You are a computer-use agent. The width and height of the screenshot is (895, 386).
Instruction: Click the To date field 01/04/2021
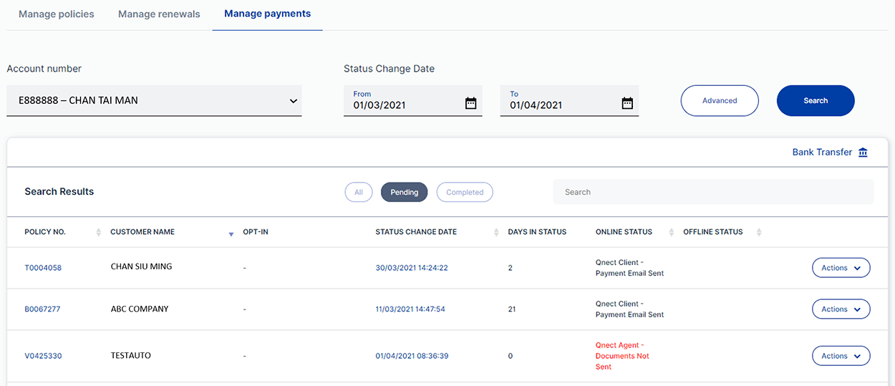tap(569, 100)
